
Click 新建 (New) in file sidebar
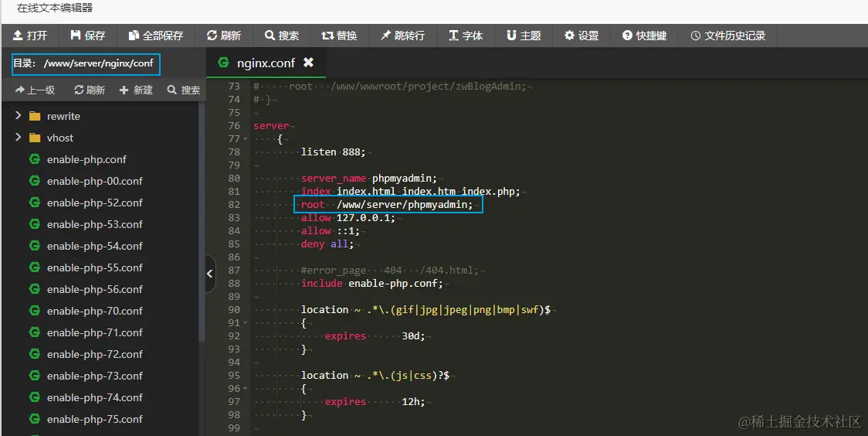coord(136,90)
